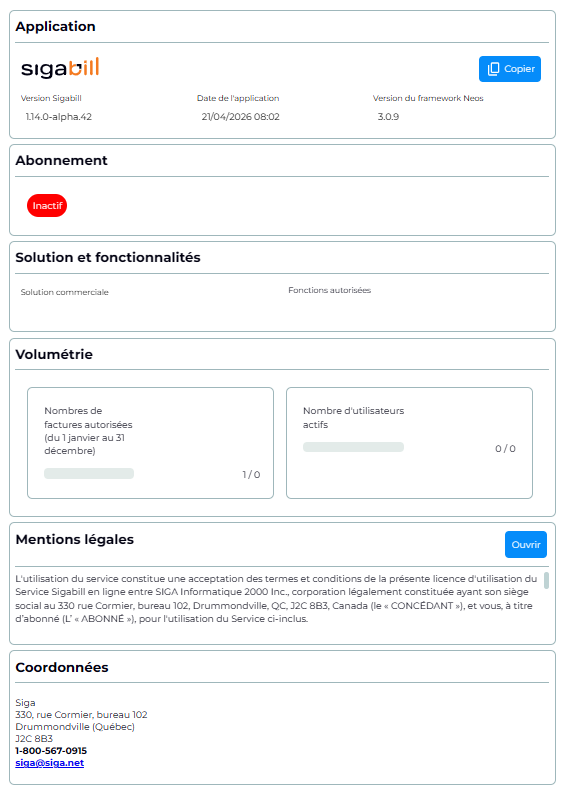This screenshot has height=792, width=565.
Task: Click the factures autorisées progress bar
Action: click(x=89, y=473)
